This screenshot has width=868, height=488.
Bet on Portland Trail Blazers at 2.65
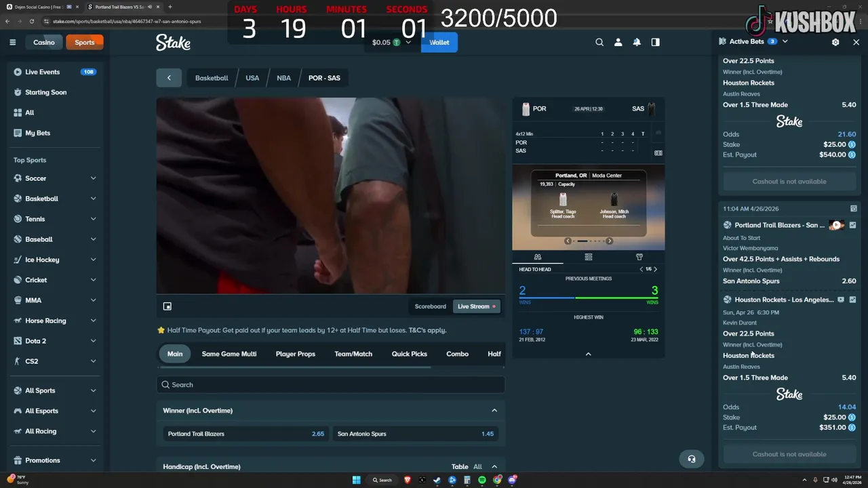pos(244,434)
